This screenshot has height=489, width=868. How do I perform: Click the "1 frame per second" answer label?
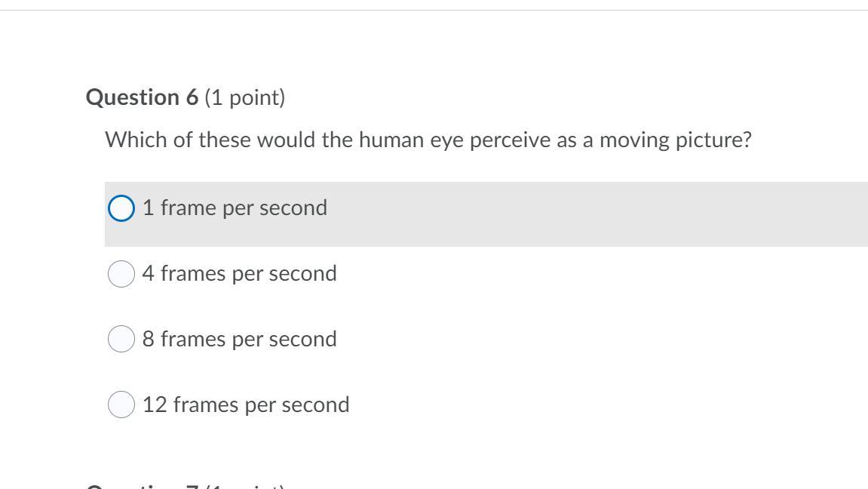(235, 208)
